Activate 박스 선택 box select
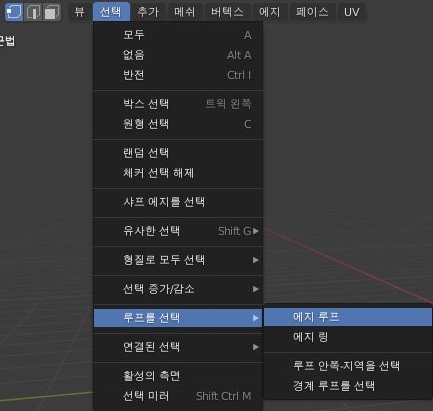Viewport: 433px width, 411px height. tap(178, 104)
